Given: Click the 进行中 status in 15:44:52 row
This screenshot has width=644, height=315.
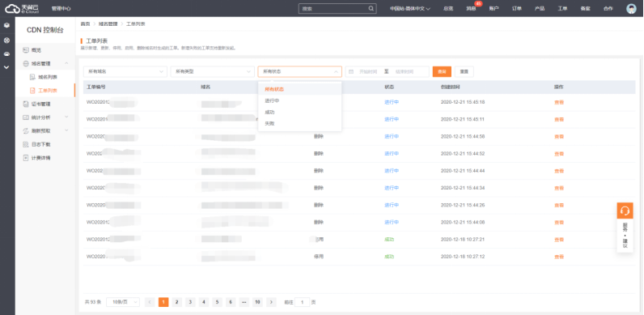Looking at the screenshot, I should click(x=392, y=153).
